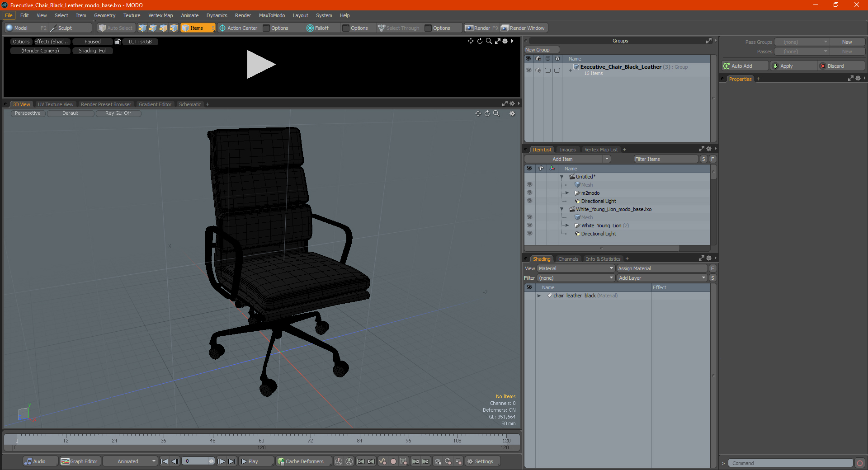Screen dimensions: 868x470
Task: Open View Material dropdown
Action: coord(576,268)
